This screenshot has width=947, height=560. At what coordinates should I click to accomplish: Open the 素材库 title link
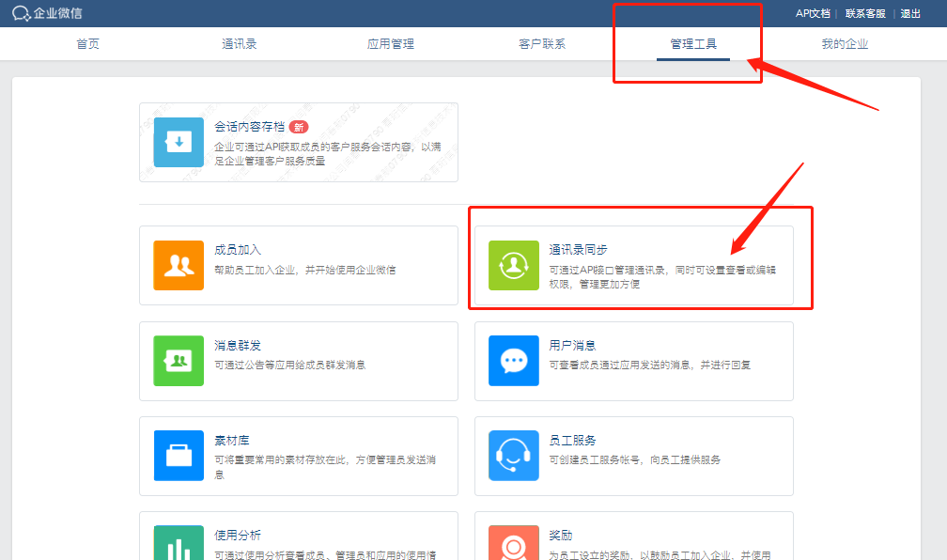point(232,441)
